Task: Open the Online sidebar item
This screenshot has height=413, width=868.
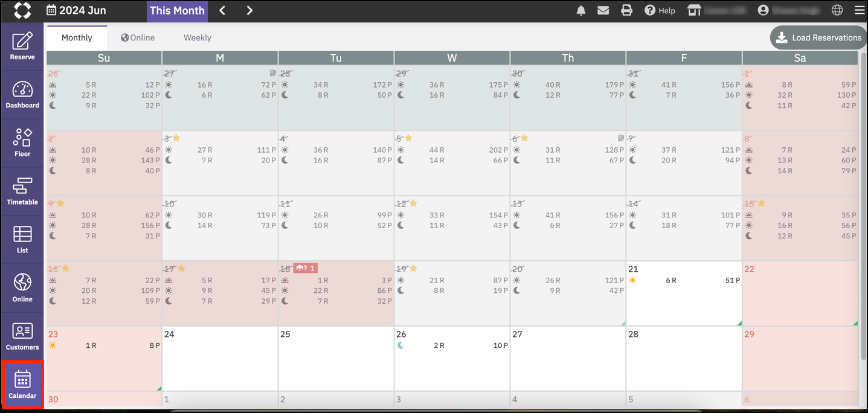Action: coord(22,288)
